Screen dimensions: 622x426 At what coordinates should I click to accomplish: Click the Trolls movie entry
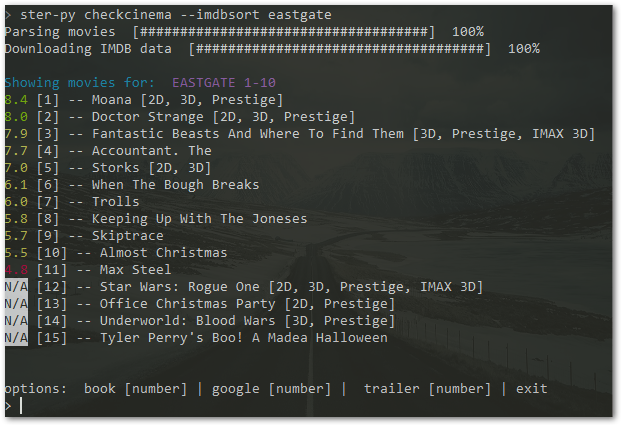[72, 202]
